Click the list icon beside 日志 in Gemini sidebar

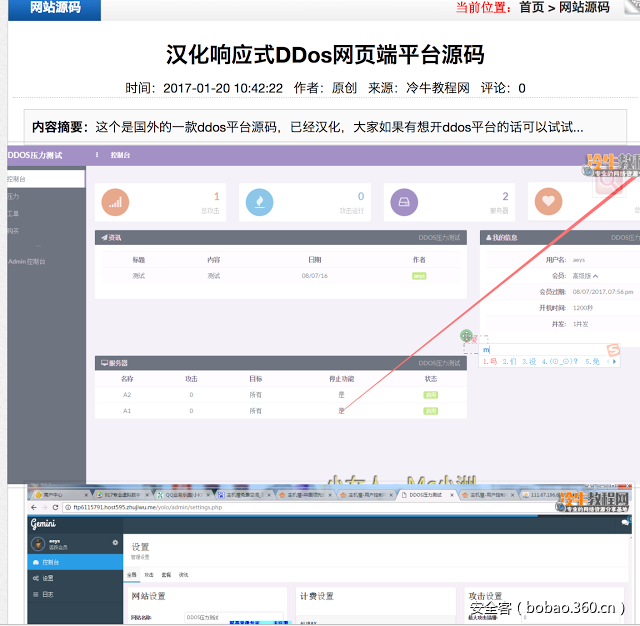click(x=36, y=594)
